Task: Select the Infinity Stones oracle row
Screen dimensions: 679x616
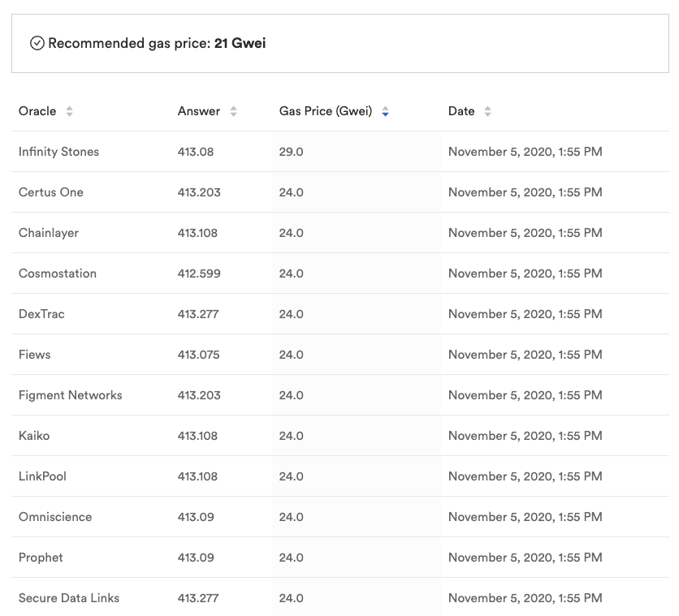Action: tap(340, 152)
